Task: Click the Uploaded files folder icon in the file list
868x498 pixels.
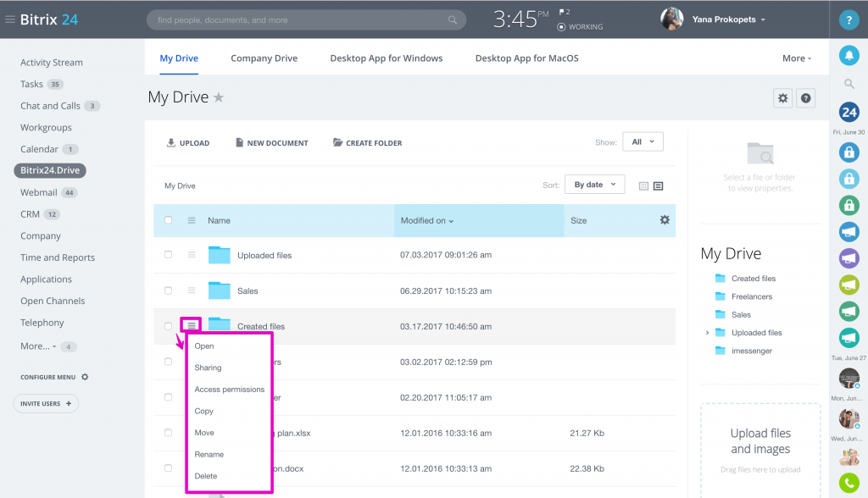Action: (x=220, y=255)
